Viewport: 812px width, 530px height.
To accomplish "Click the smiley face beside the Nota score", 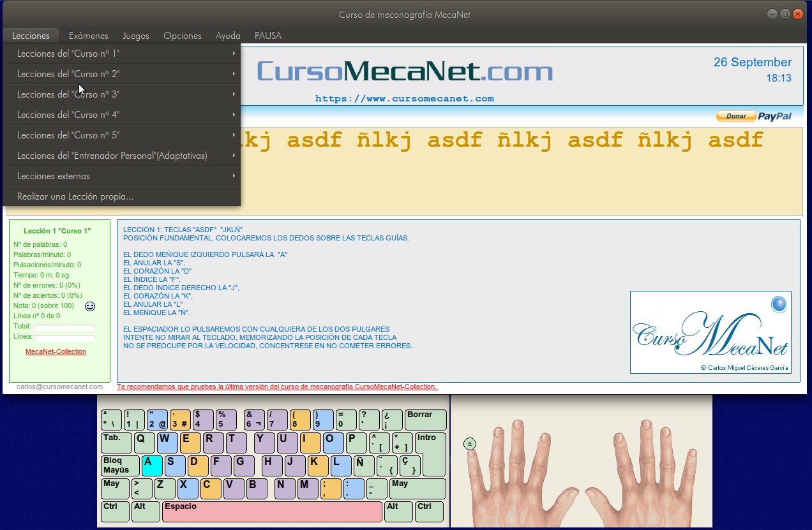I will coord(89,306).
